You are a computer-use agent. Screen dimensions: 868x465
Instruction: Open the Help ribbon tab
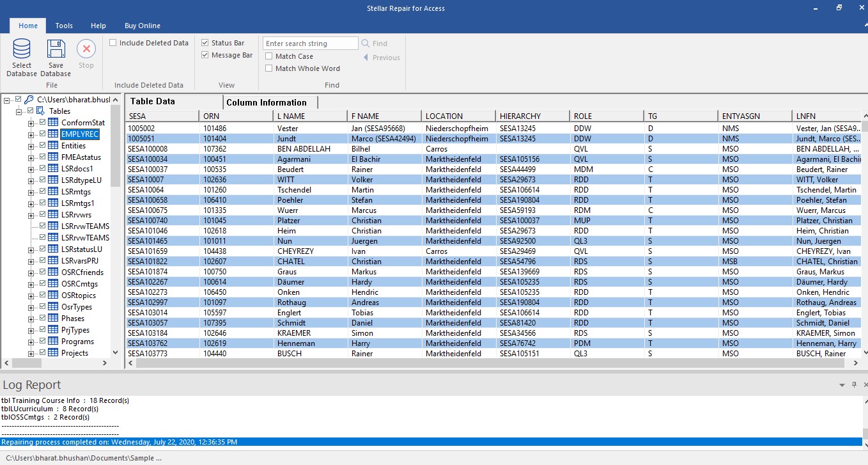click(x=98, y=26)
